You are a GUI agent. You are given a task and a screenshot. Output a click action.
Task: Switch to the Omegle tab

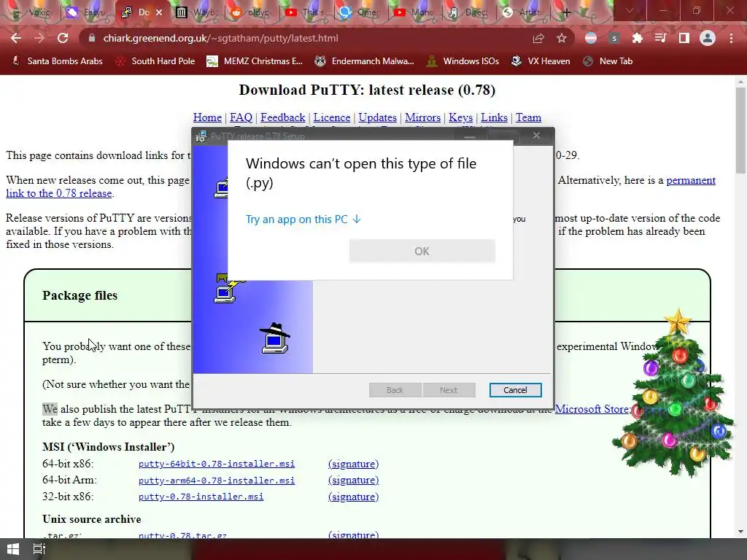click(x=360, y=12)
